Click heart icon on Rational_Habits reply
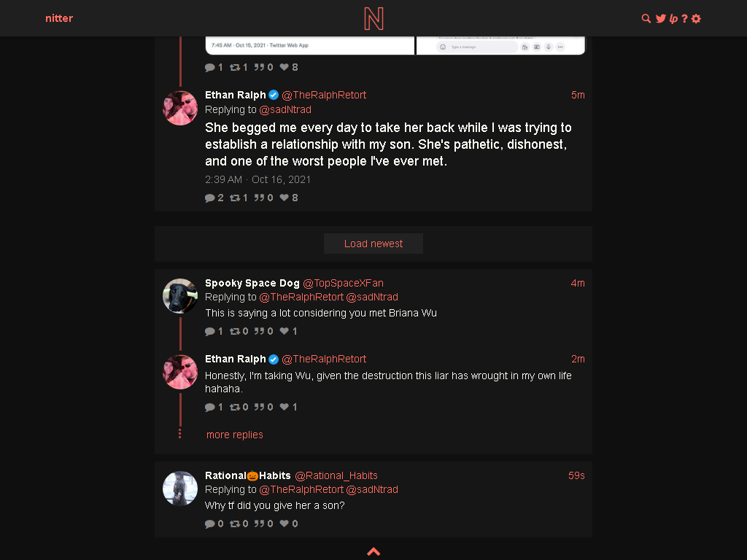This screenshot has height=560, width=747. [284, 524]
